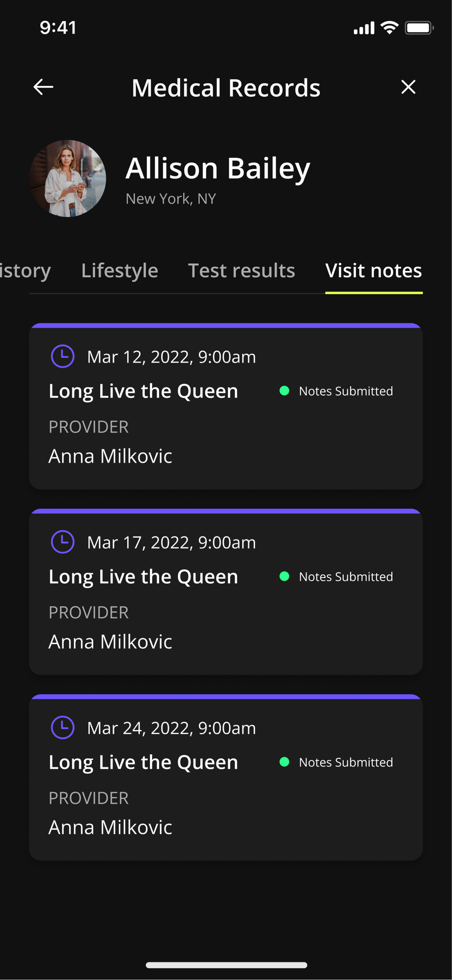Screen dimensions: 452x980
Task: Open the Mar 17, 2022 visit note
Action: pos(226,592)
